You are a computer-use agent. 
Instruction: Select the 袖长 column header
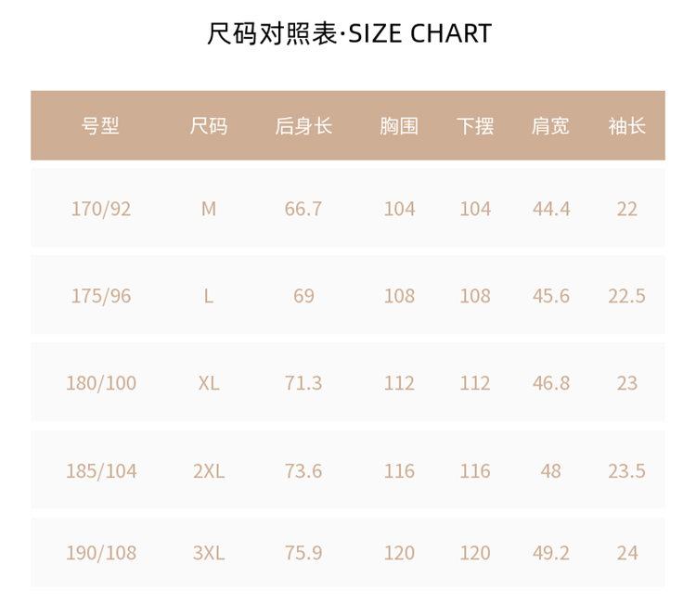(626, 126)
